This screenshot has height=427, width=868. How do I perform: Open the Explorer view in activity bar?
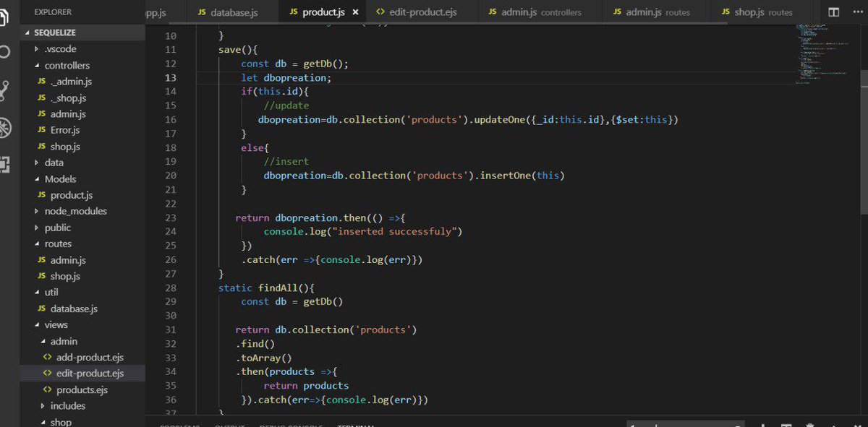click(x=4, y=16)
